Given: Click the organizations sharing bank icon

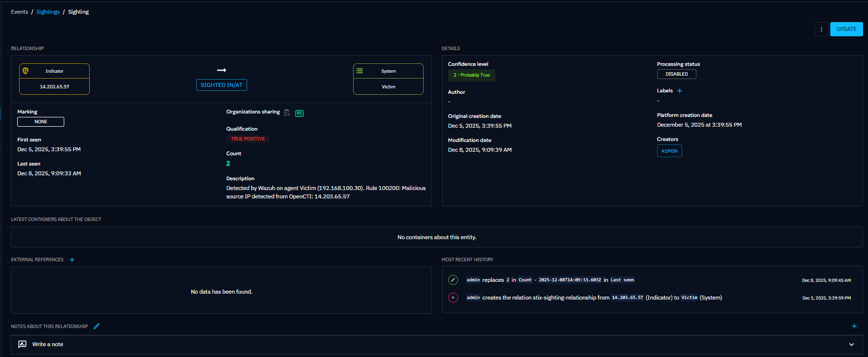Looking at the screenshot, I should [287, 113].
